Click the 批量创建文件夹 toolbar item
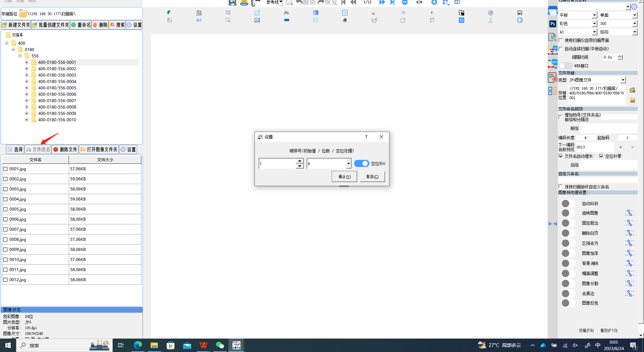 coord(50,25)
